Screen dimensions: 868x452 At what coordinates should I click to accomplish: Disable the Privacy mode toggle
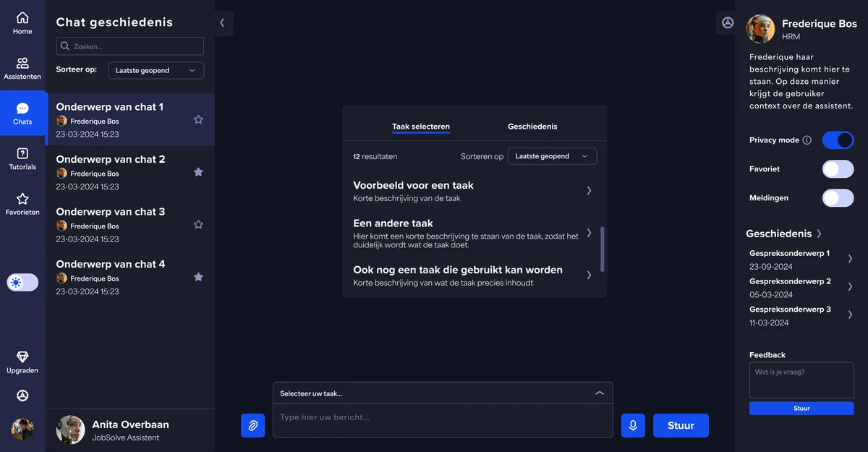(838, 140)
